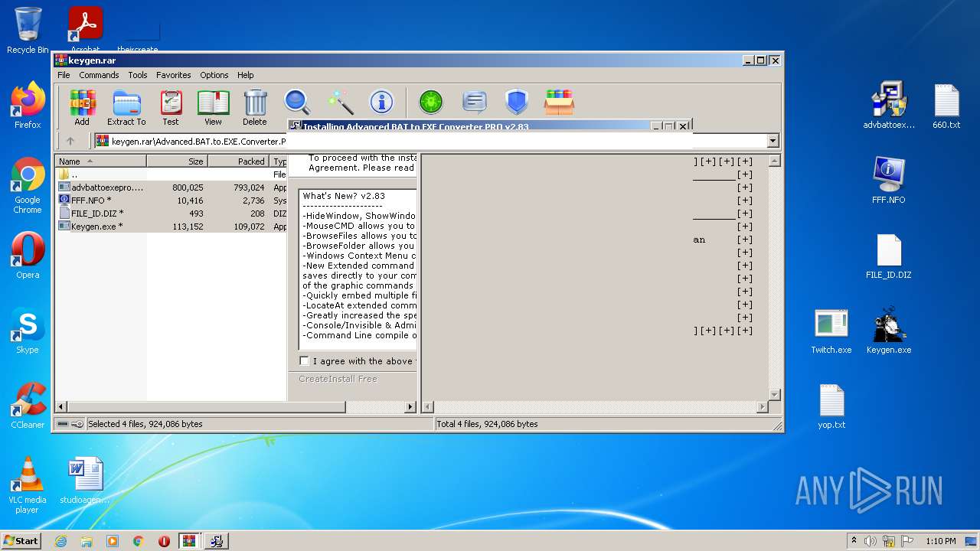Click the 'Total 4 files, 924,086 bytes' status text
Viewport: 980px width, 551px height.
[x=488, y=424]
